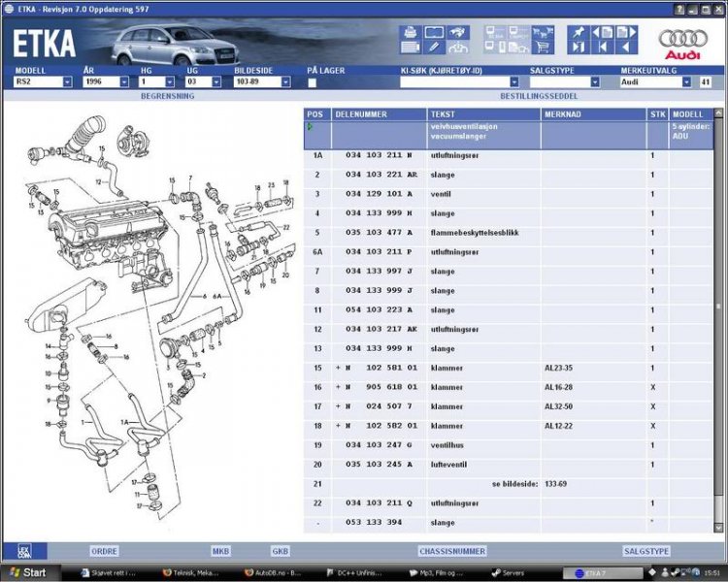Click the handshake icon in the toolbar
Image resolution: width=728 pixels, height=582 pixels.
[459, 32]
